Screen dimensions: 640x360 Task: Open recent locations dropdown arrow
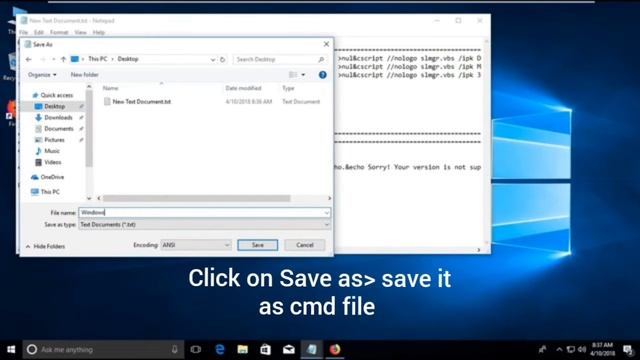click(x=53, y=59)
